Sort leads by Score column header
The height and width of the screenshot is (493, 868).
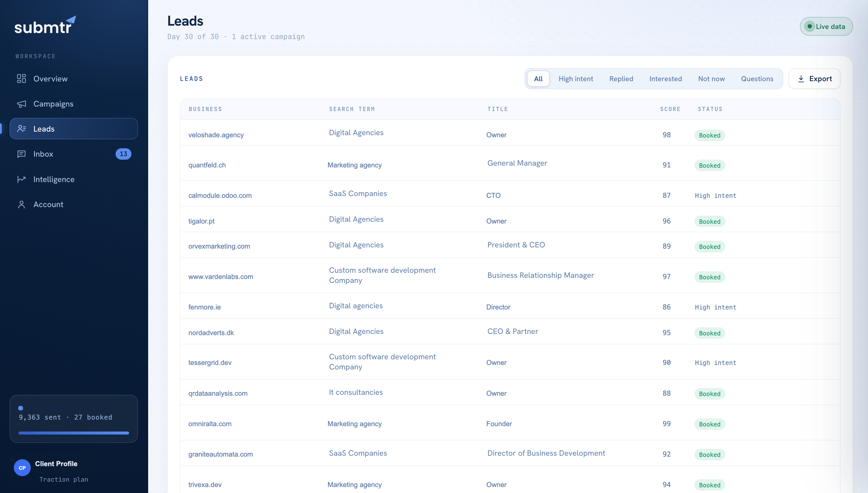click(x=670, y=109)
